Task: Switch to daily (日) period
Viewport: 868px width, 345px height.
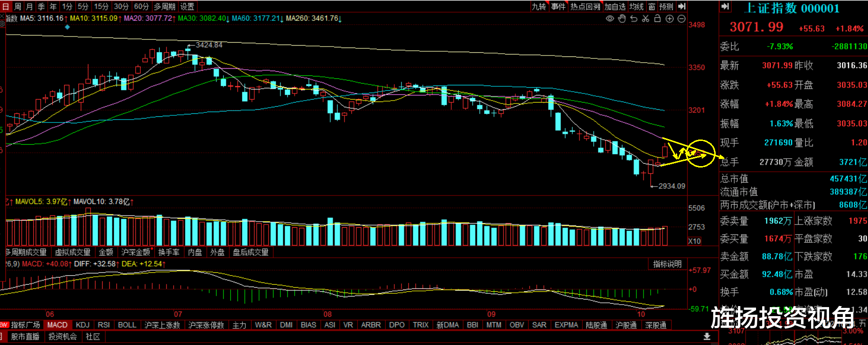Action: [x=5, y=6]
